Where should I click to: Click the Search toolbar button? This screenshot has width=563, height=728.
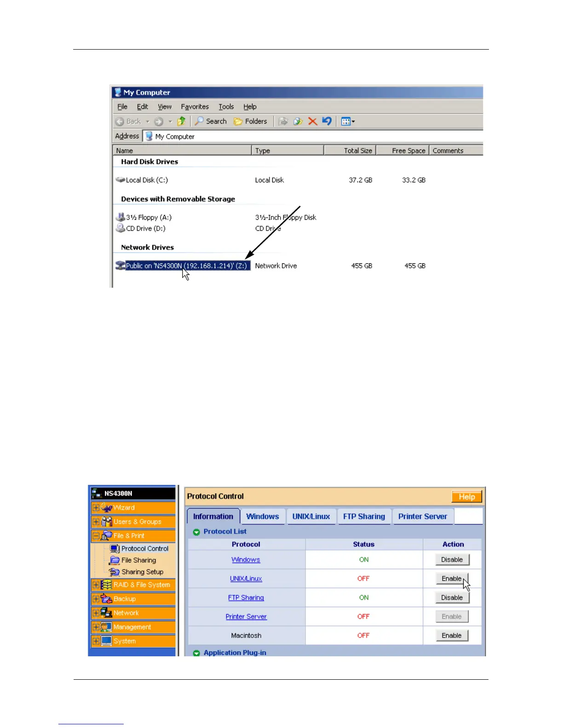click(x=211, y=121)
